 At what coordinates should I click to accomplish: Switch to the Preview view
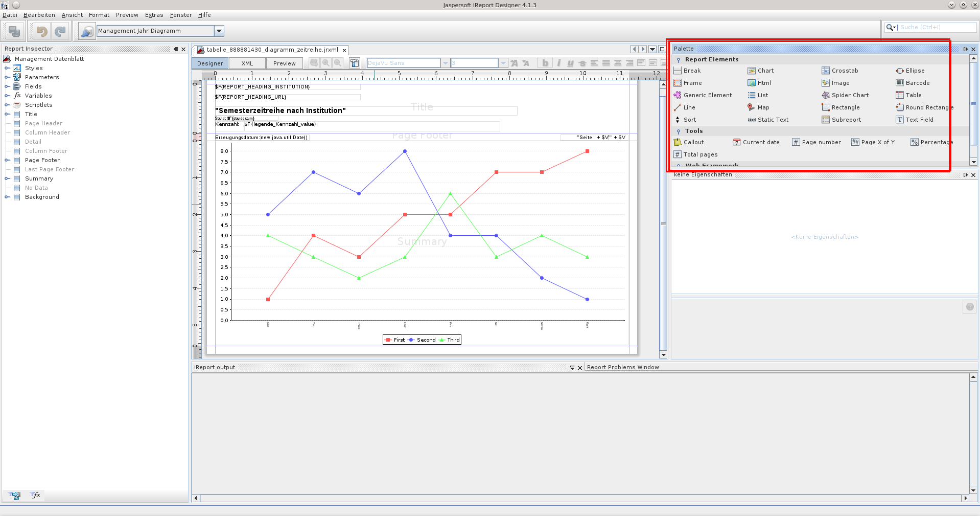[x=284, y=63]
